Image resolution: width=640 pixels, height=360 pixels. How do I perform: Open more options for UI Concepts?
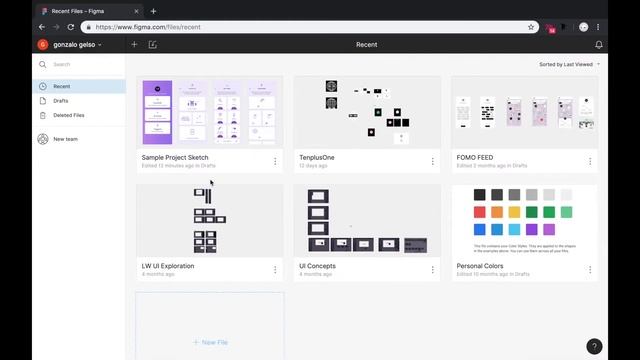[433, 270]
